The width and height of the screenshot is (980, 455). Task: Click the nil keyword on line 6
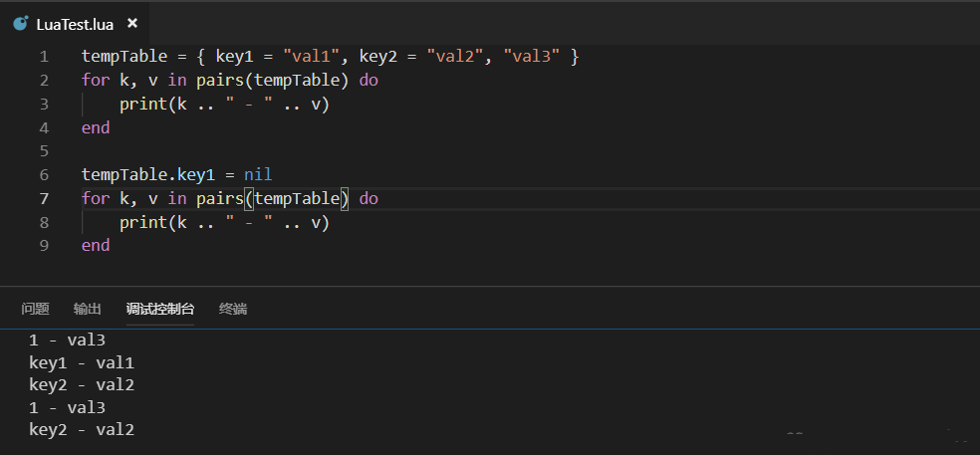(x=258, y=175)
